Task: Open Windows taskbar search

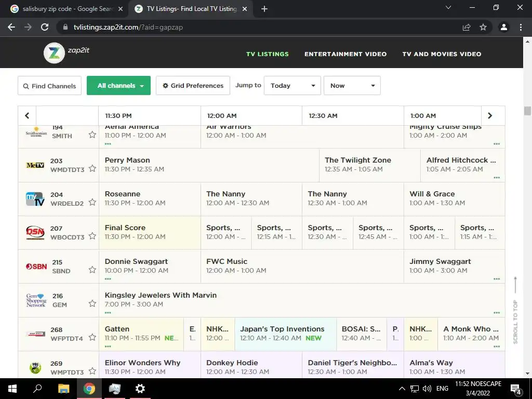Action: (x=37, y=389)
